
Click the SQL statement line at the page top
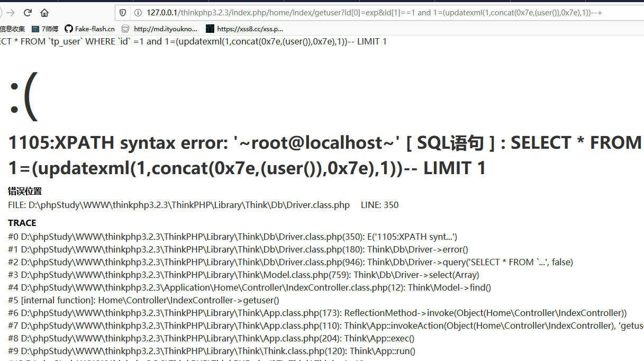(x=193, y=41)
